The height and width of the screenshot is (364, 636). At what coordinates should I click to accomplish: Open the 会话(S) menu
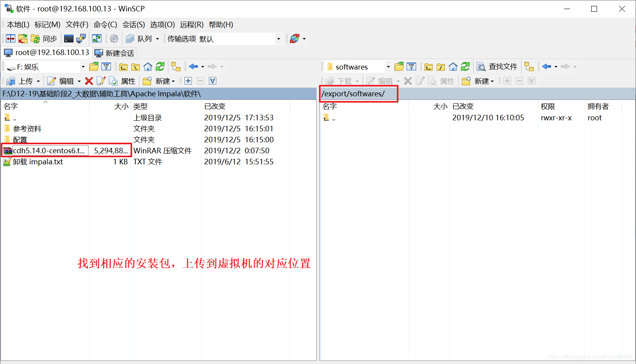point(134,24)
